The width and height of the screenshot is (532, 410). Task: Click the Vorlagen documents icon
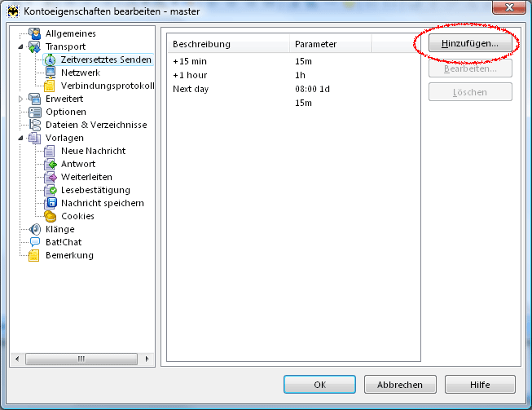[x=34, y=138]
